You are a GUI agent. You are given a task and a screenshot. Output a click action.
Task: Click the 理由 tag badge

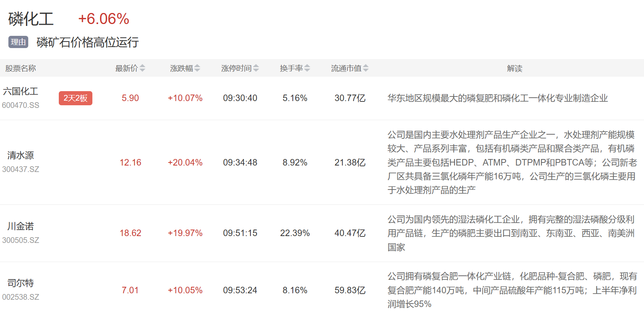click(18, 42)
